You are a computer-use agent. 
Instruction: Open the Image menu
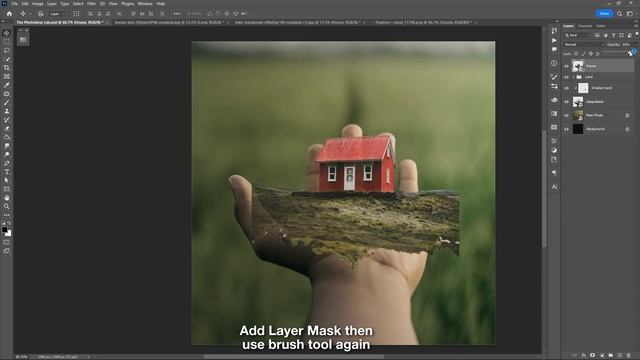38,4
